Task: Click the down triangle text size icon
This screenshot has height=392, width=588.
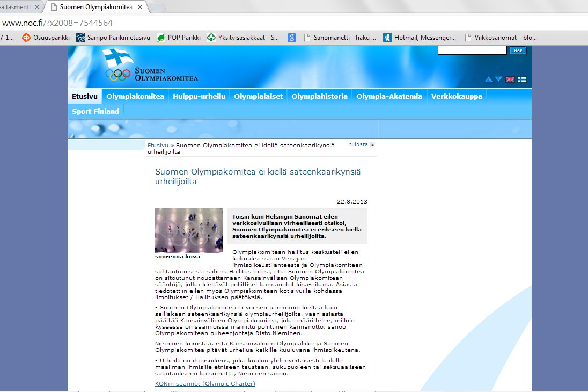Action: (x=499, y=79)
